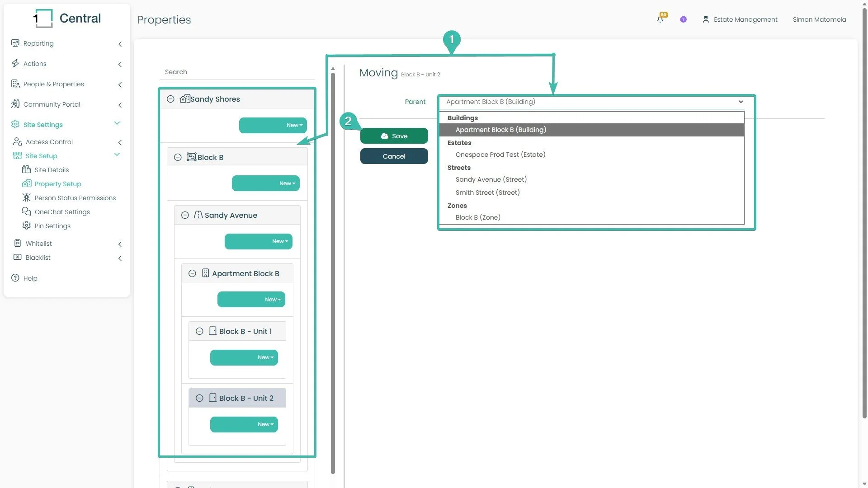The image size is (868, 488).
Task: Click the Pin Settings gear icon
Action: pos(27,226)
